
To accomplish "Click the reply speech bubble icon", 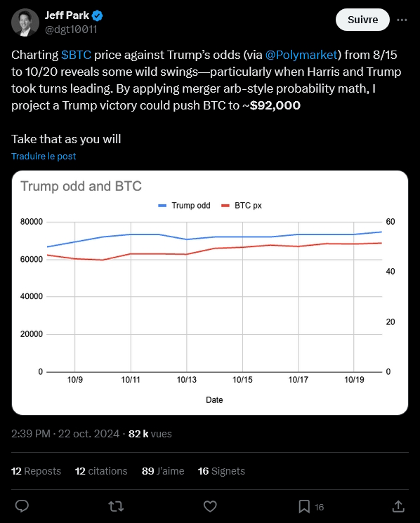I will [22, 506].
